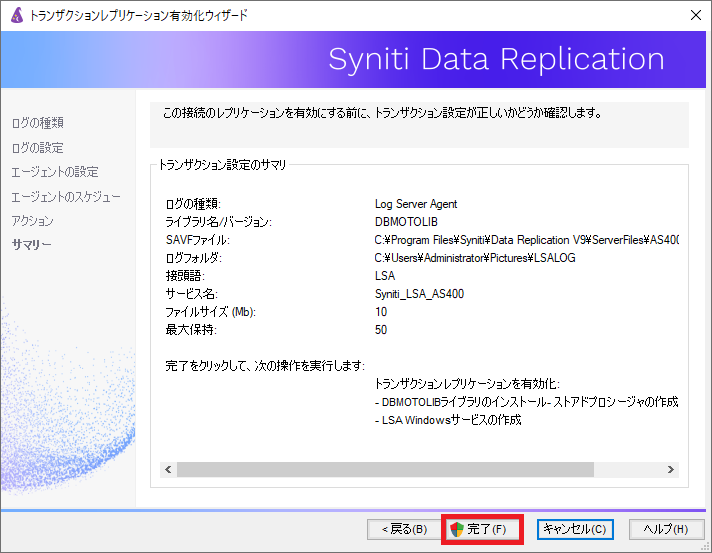712x553 pixels.
Task: Go back with the 戻る(B) button
Action: click(x=404, y=529)
